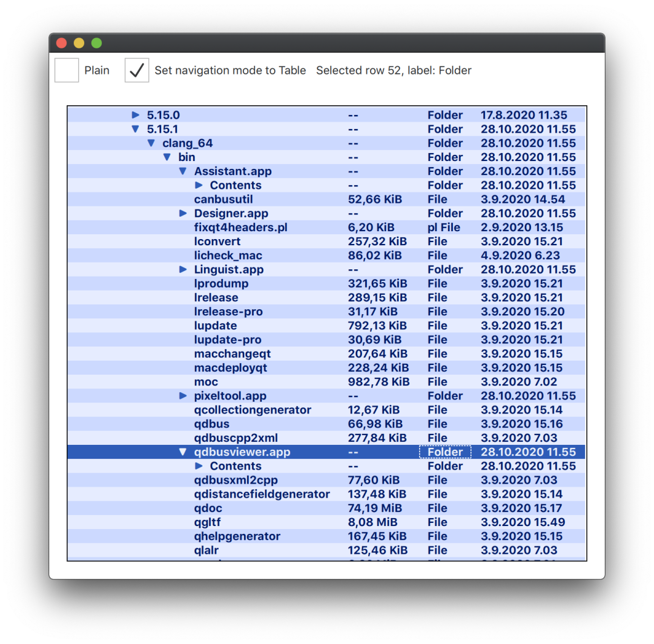
Task: Select the lrelease file name
Action: tap(216, 297)
